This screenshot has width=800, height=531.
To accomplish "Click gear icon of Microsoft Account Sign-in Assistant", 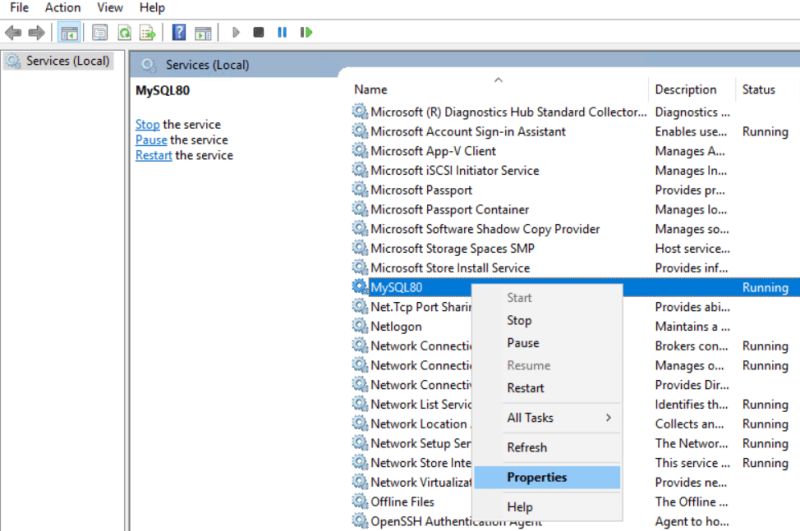I will (360, 131).
